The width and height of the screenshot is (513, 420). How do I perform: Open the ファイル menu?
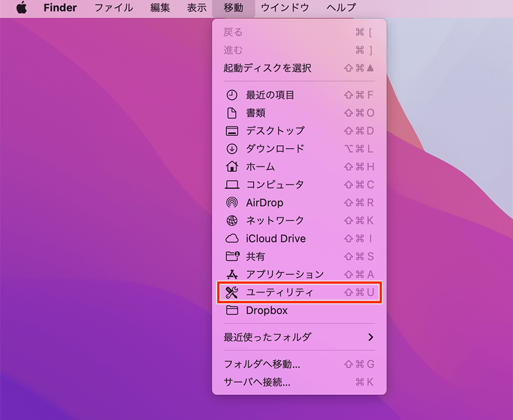[114, 7]
